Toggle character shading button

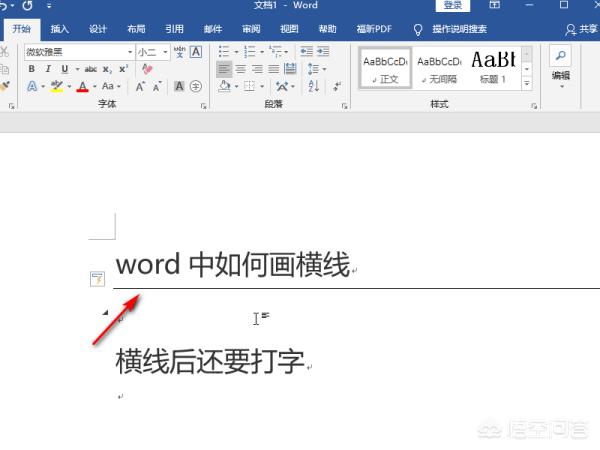(179, 86)
